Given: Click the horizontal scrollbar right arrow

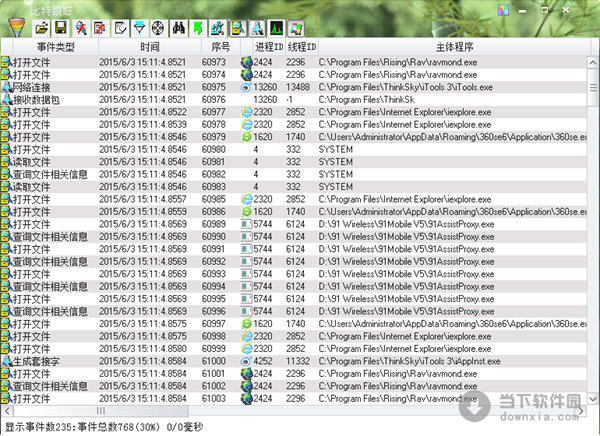Looking at the screenshot, I should [x=581, y=411].
